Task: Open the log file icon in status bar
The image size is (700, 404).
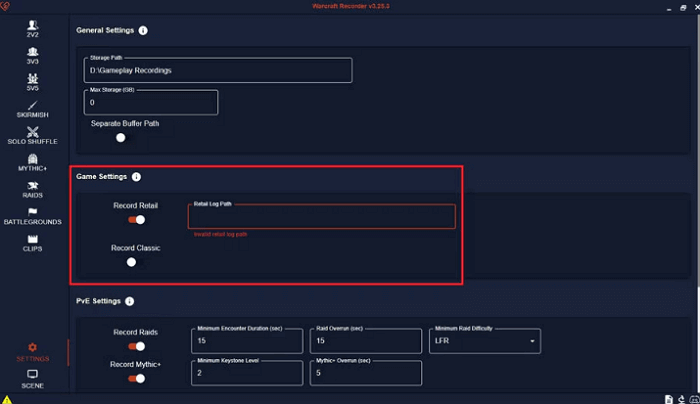Action: (668, 400)
